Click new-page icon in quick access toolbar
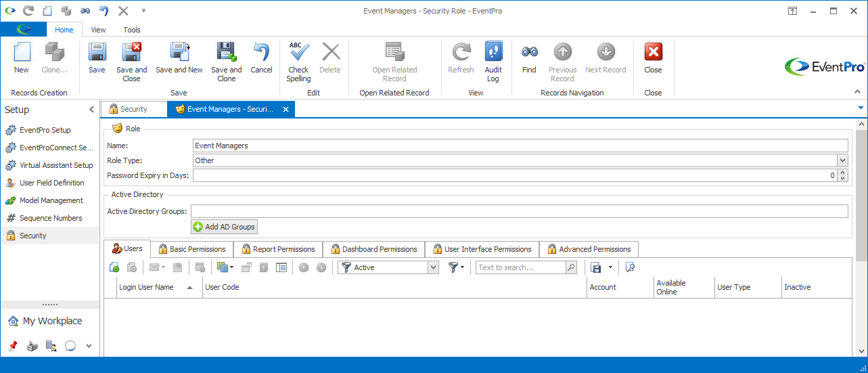The height and width of the screenshot is (373, 868). tap(47, 11)
